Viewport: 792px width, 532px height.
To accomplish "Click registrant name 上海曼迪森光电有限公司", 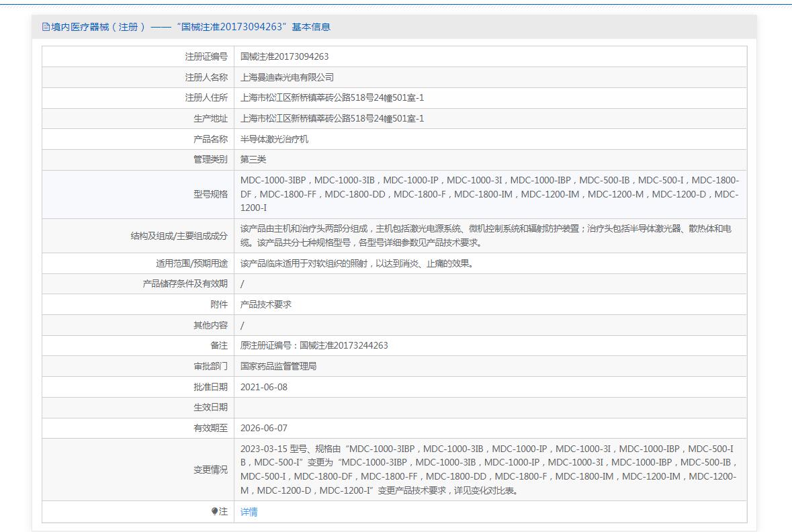I will (x=287, y=77).
